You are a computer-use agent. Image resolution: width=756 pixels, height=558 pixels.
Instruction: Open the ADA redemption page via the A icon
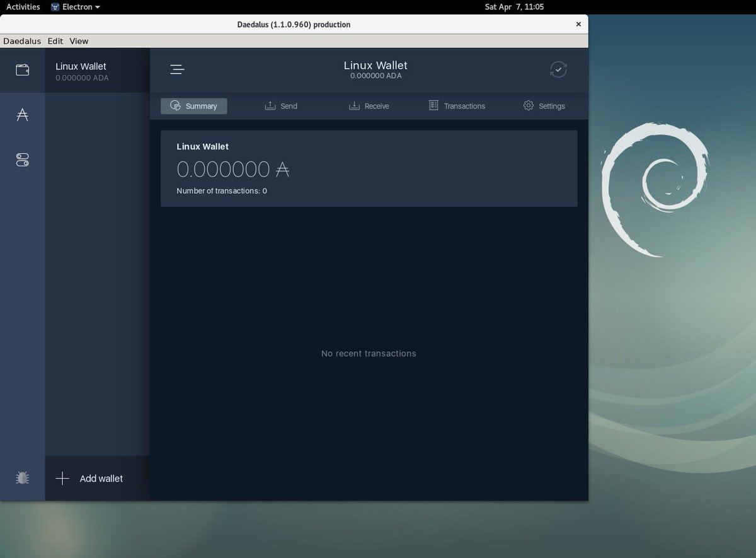tap(22, 114)
